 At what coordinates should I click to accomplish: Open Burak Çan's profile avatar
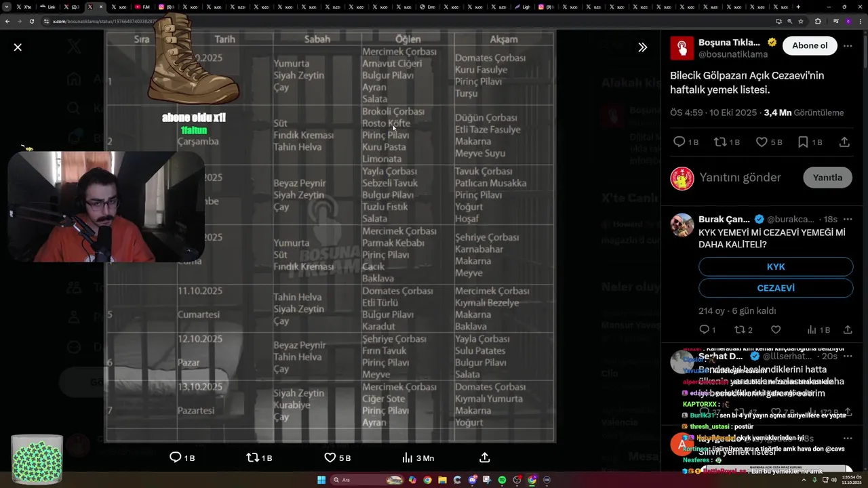point(682,225)
